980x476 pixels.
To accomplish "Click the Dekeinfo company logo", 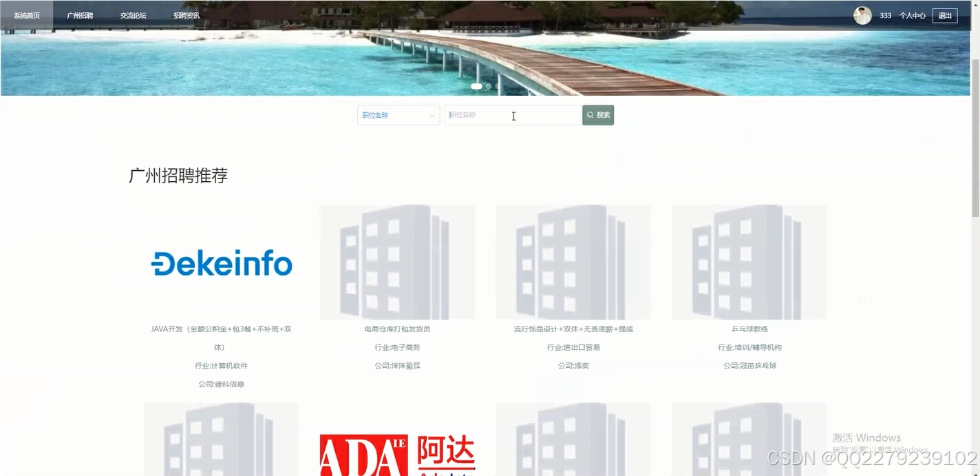I will 221,262.
